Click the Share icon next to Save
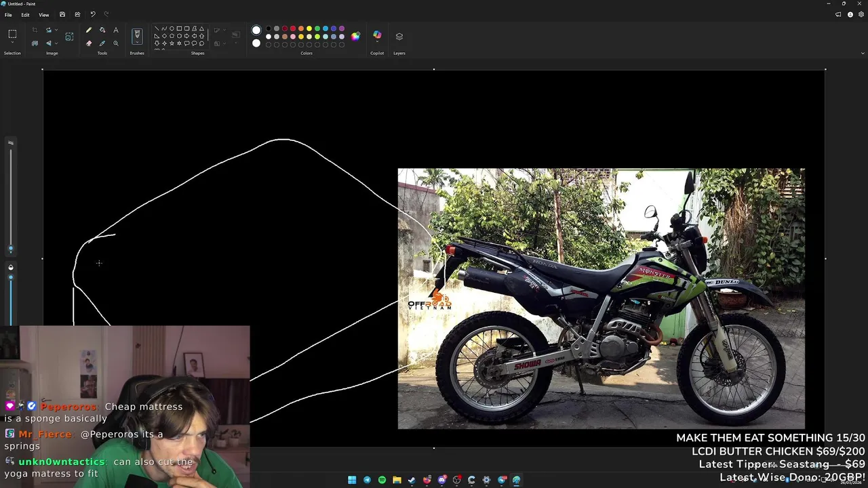Viewport: 868px width, 488px height. pyautogui.click(x=77, y=14)
